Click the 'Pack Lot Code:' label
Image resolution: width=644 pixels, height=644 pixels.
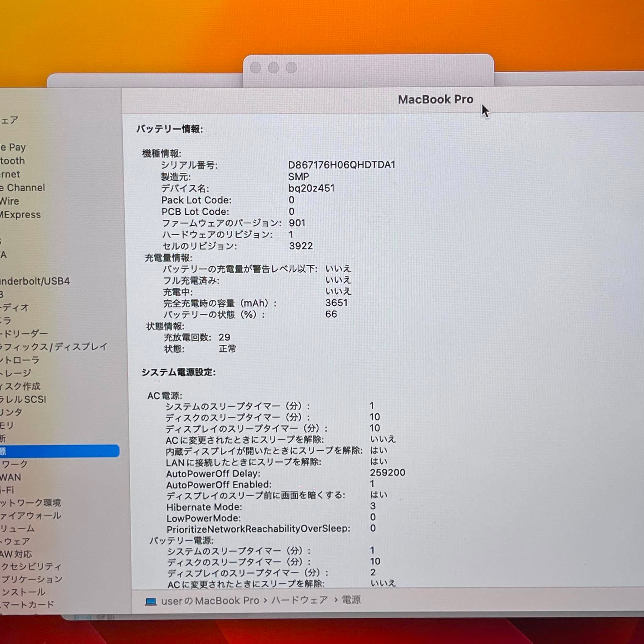[196, 200]
